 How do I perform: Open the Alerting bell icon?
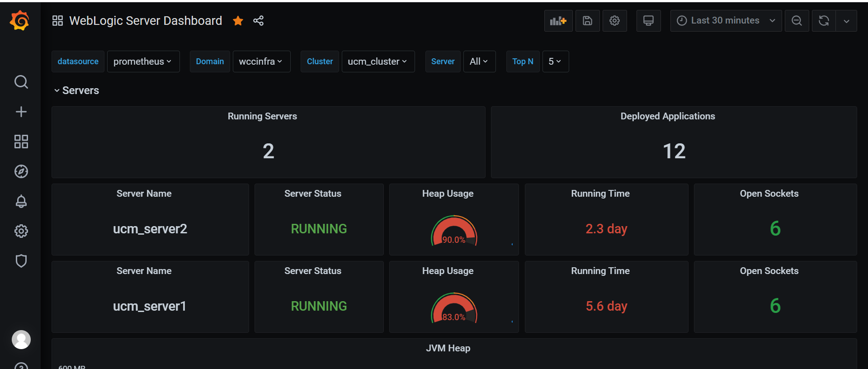[x=21, y=201]
